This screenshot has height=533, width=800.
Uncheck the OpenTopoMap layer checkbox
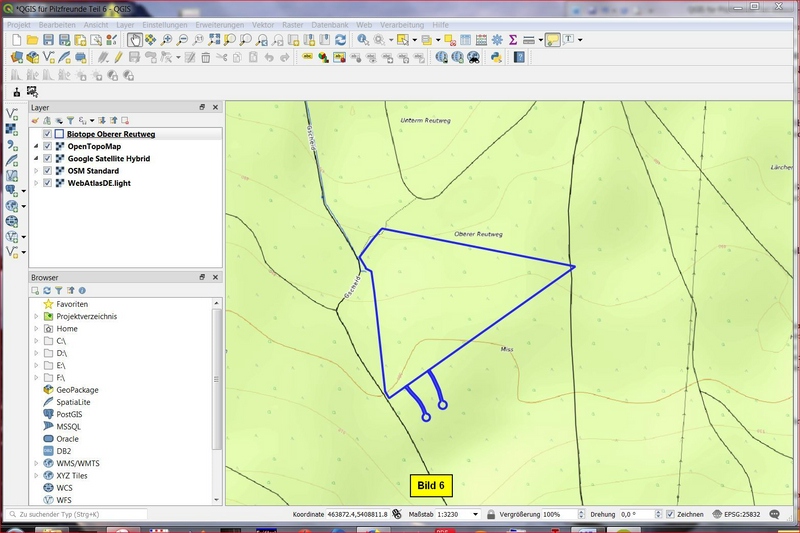(47, 146)
